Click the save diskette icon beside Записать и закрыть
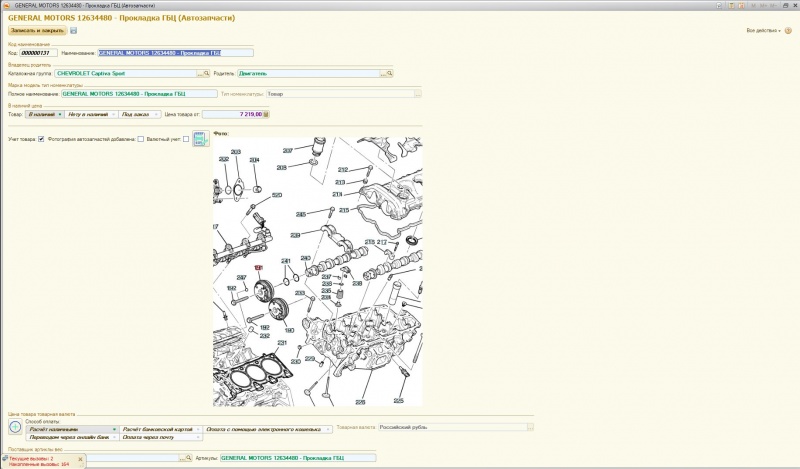Viewport: 800px width, 469px height. pyautogui.click(x=73, y=31)
